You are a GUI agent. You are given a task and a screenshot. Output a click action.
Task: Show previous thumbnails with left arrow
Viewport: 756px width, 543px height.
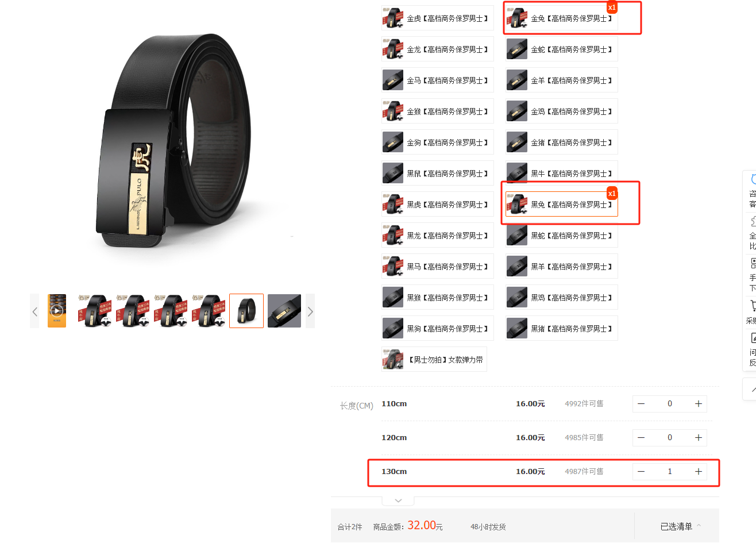click(x=34, y=311)
